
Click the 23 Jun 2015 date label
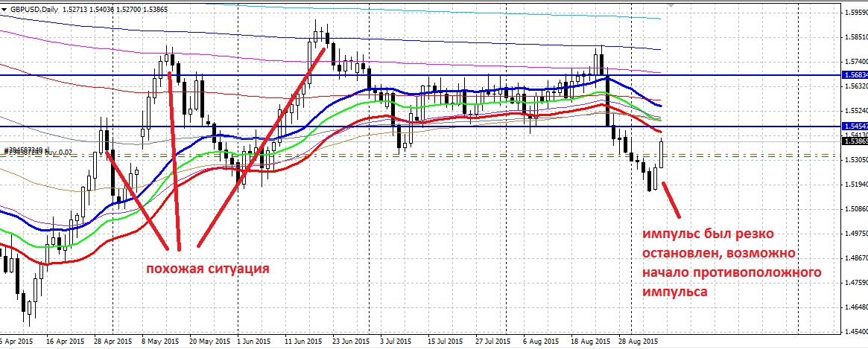[x=352, y=342]
